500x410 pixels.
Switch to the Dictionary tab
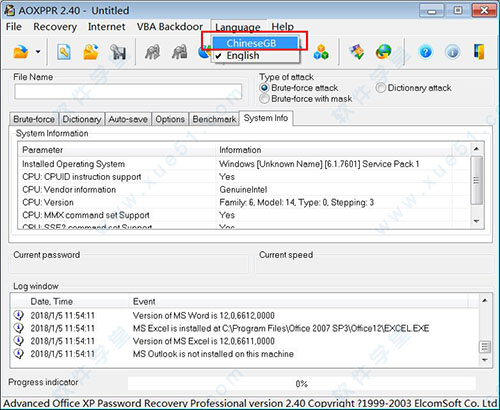coord(82,119)
